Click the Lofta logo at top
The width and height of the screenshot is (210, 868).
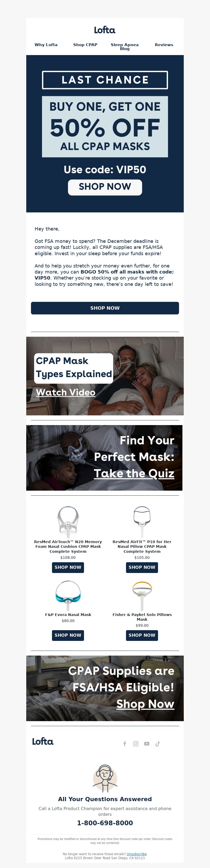(x=105, y=30)
